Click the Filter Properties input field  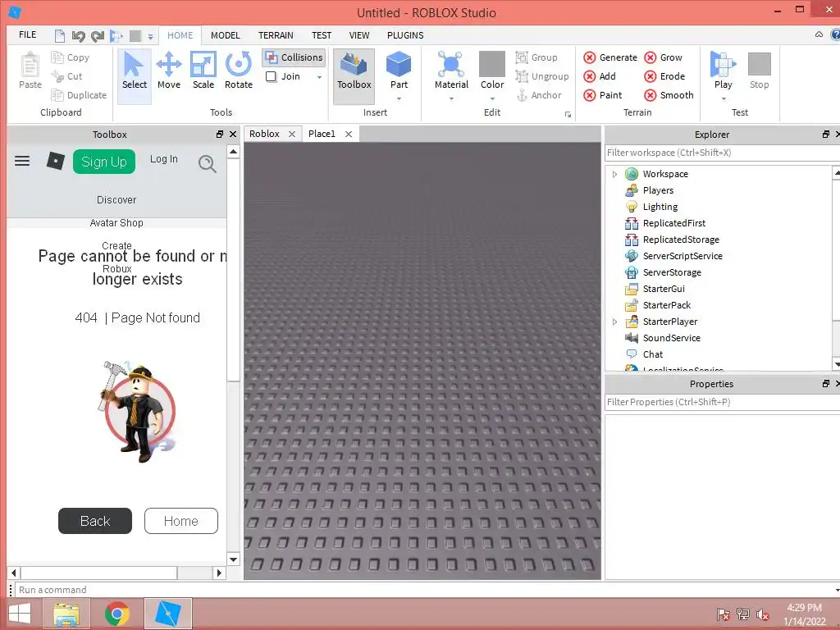[x=722, y=402]
